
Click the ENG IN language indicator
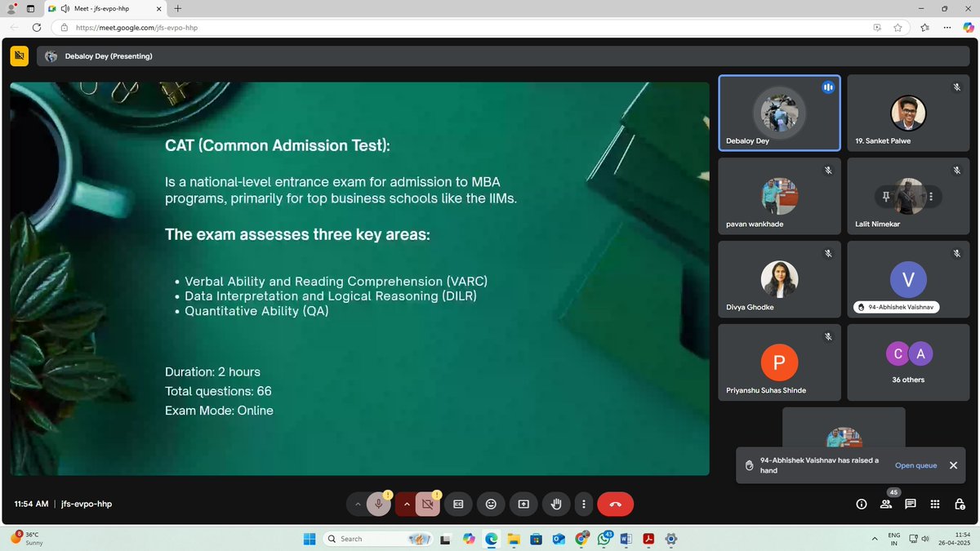pyautogui.click(x=894, y=539)
